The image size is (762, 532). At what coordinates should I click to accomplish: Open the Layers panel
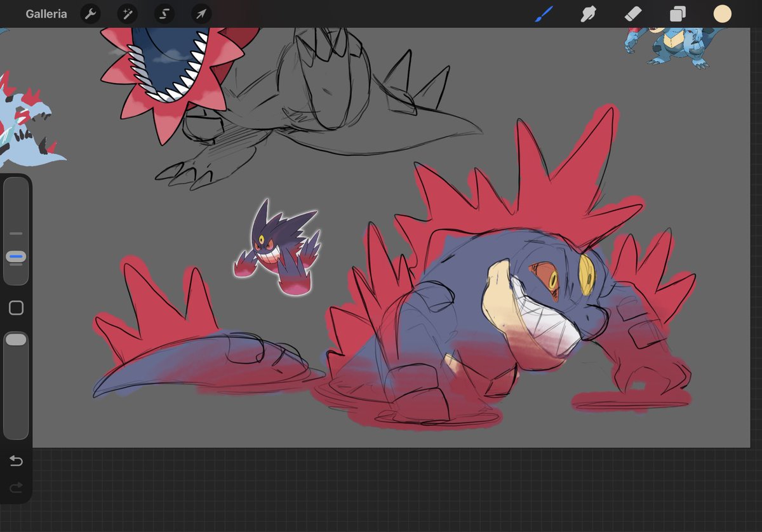point(678,14)
